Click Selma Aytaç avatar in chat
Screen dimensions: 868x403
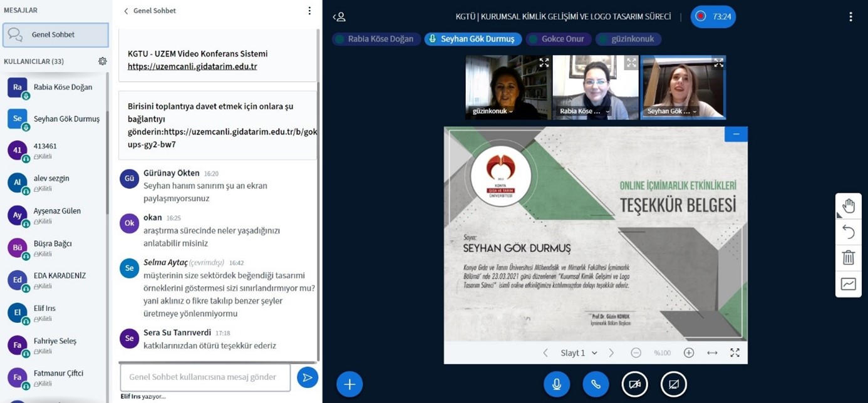(x=129, y=268)
